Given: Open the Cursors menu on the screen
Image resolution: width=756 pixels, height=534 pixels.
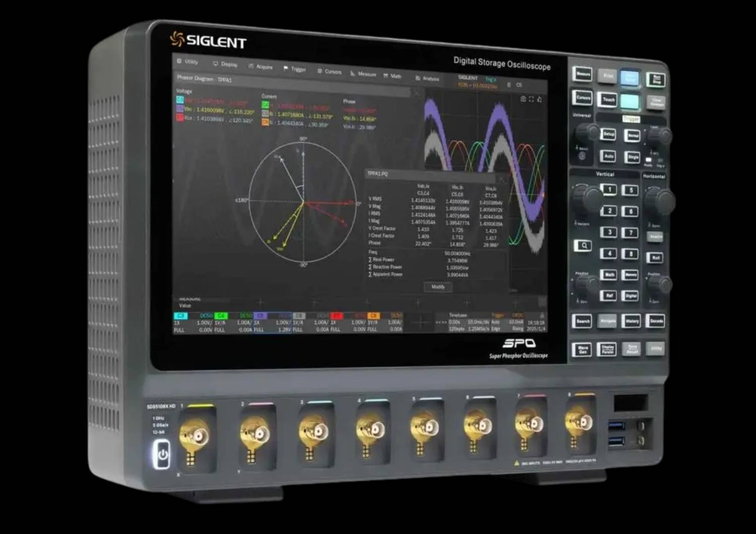Looking at the screenshot, I should pos(330,72).
